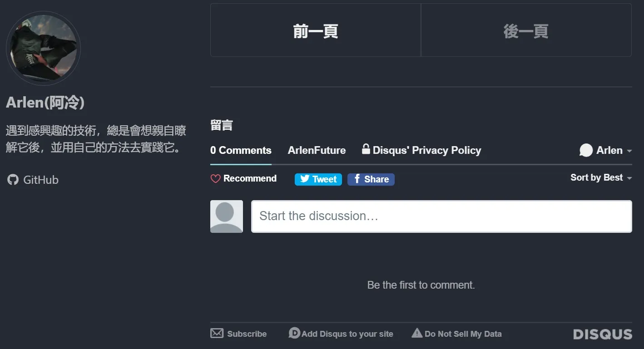The height and width of the screenshot is (349, 644).
Task: Click the warning triangle icon
Action: (x=416, y=333)
